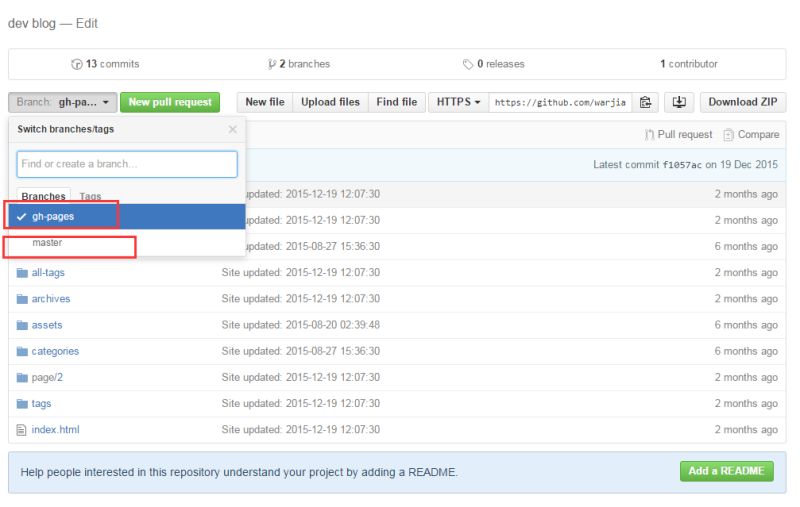Click the New file button
Screen dimensions: 800x507
(265, 102)
